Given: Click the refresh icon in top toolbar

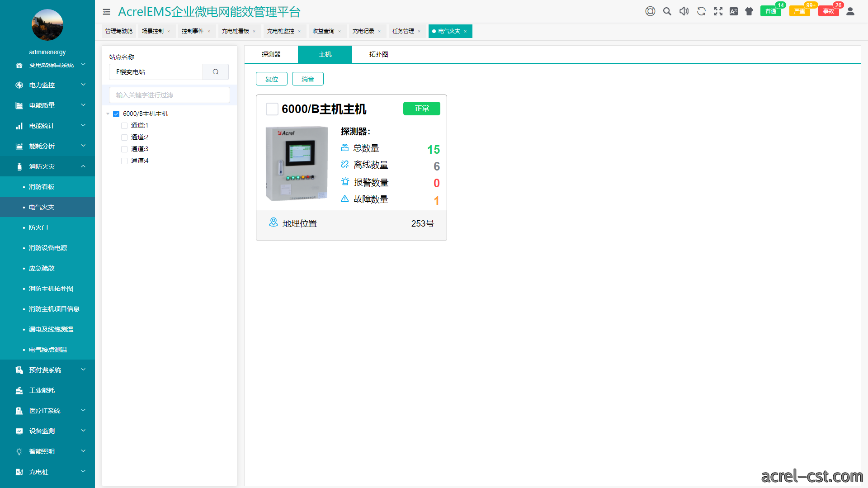Looking at the screenshot, I should pyautogui.click(x=701, y=11).
